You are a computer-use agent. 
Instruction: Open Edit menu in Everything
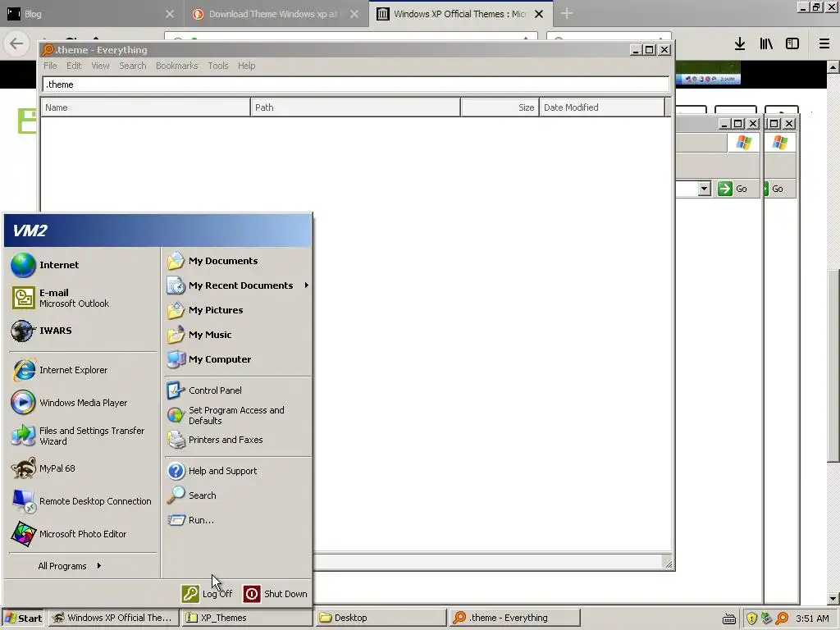pos(74,66)
